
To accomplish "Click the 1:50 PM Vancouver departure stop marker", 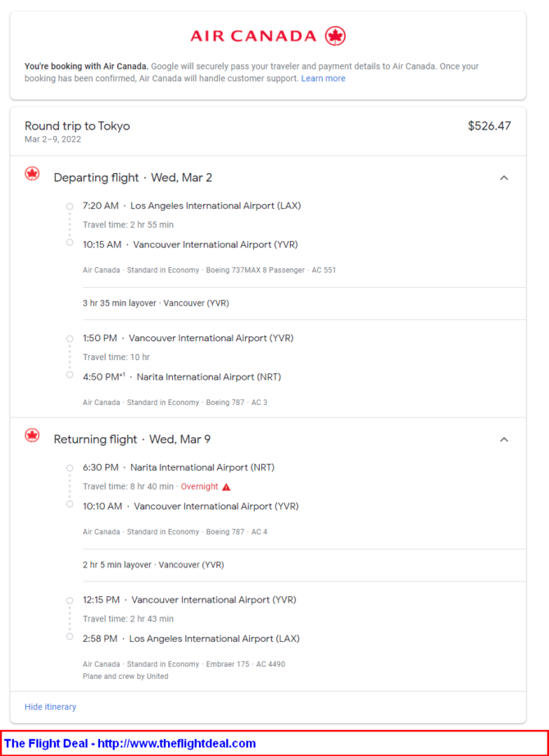I will tap(70, 339).
